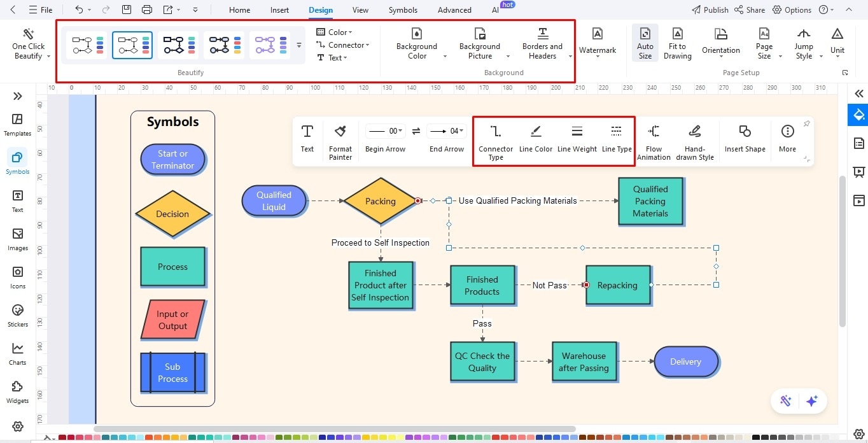Open the Line Weight options
This screenshot has height=443, width=868.
pos(577,138)
